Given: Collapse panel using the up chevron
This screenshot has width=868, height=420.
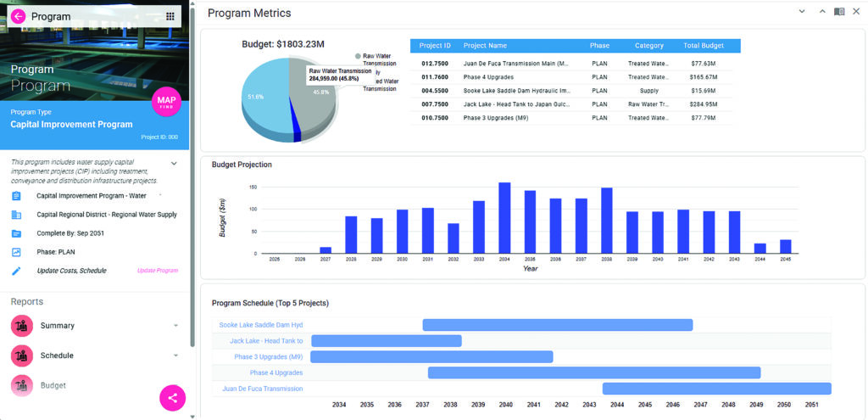Looking at the screenshot, I should pyautogui.click(x=822, y=12).
